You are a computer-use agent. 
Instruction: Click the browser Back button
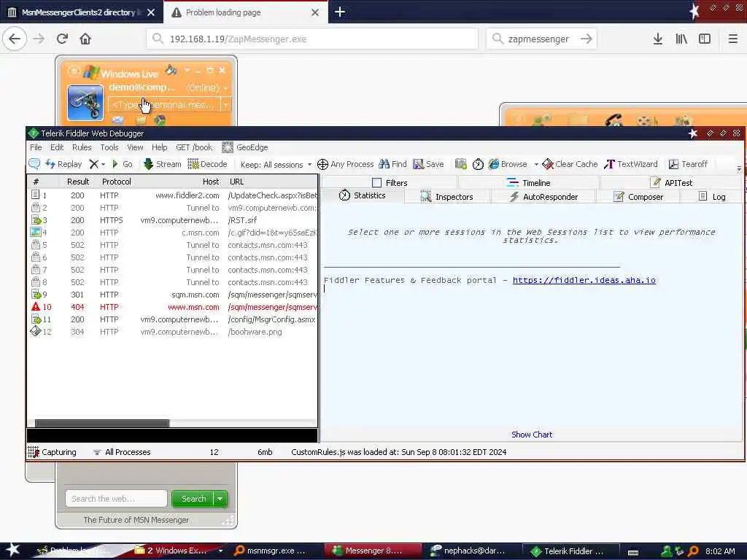click(15, 39)
